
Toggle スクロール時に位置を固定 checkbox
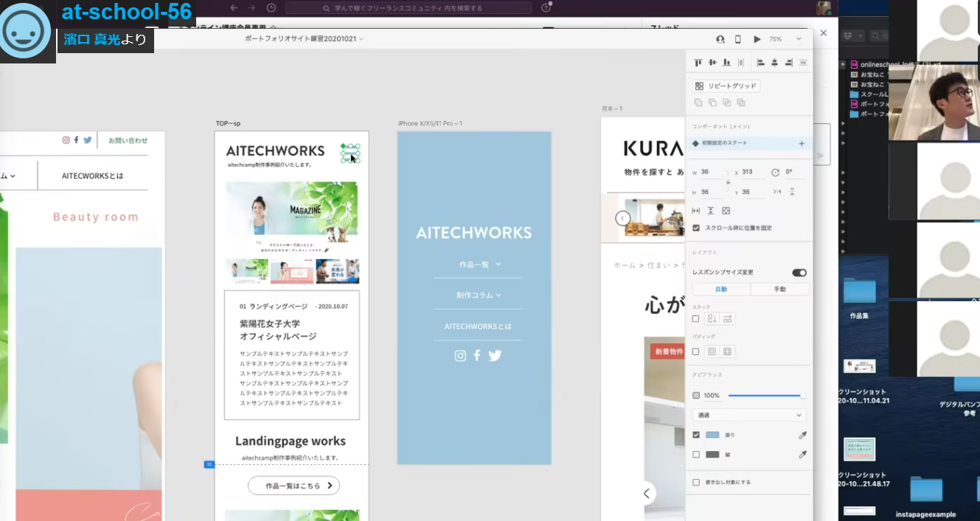pyautogui.click(x=696, y=228)
